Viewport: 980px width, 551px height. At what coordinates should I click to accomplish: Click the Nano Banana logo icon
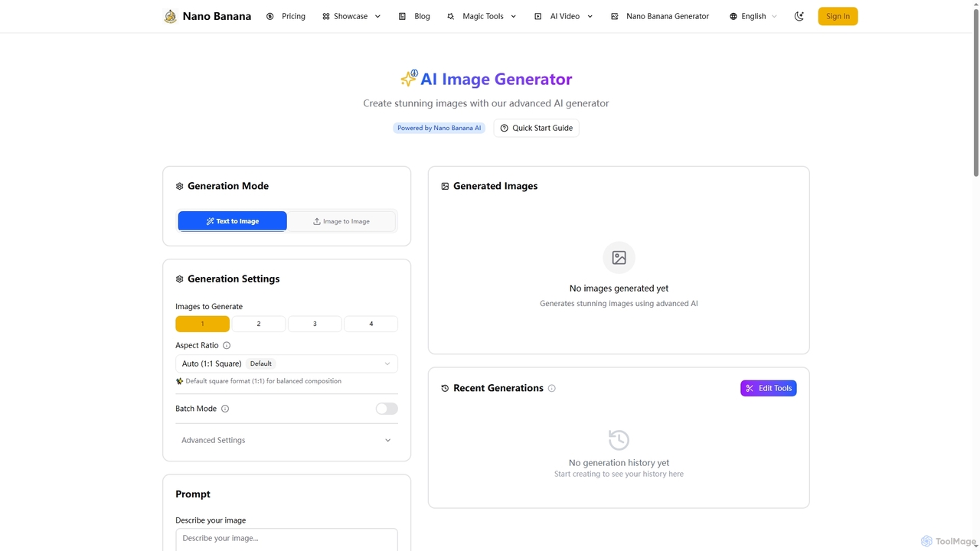[x=170, y=16]
